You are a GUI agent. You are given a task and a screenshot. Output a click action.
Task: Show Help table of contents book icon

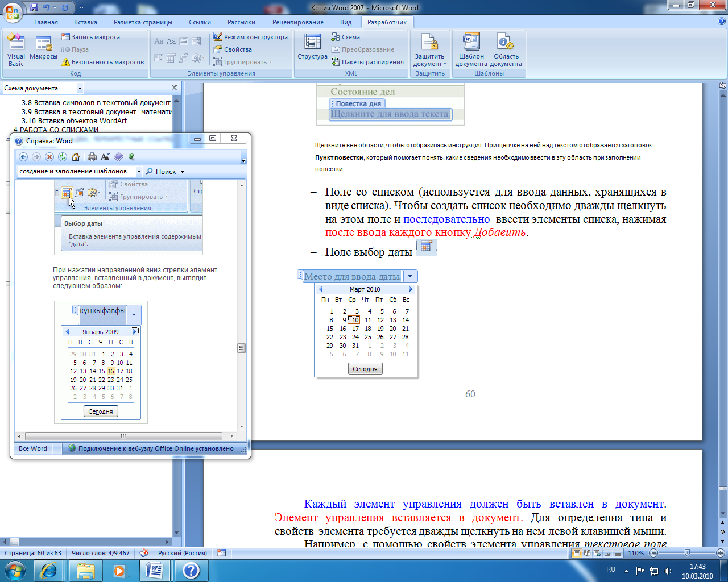click(118, 157)
